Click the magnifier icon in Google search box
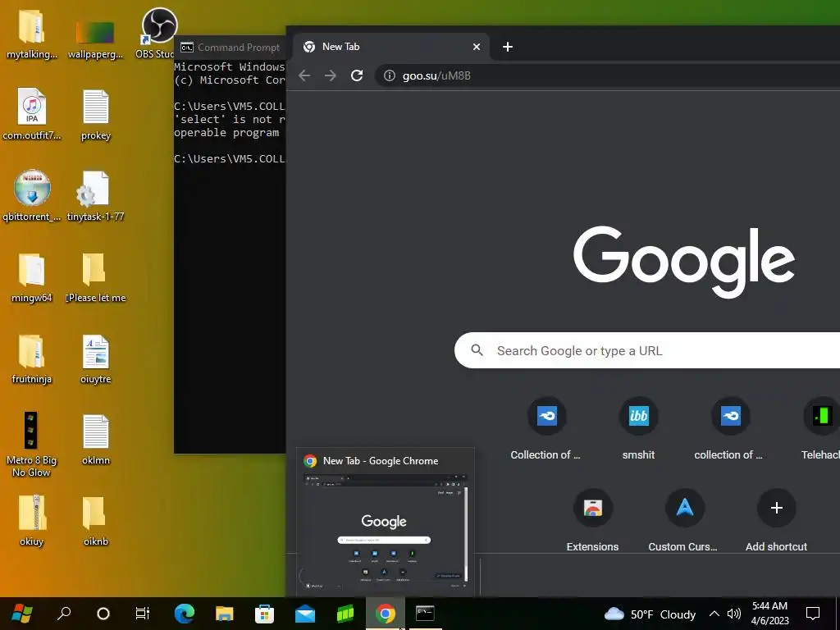The image size is (840, 630). point(477,350)
